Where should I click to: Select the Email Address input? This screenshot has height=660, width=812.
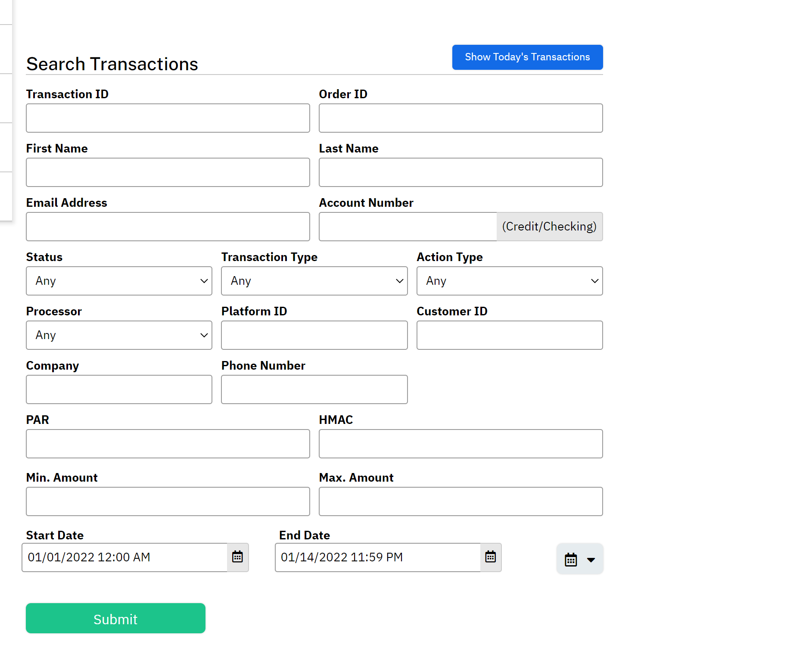coord(168,227)
